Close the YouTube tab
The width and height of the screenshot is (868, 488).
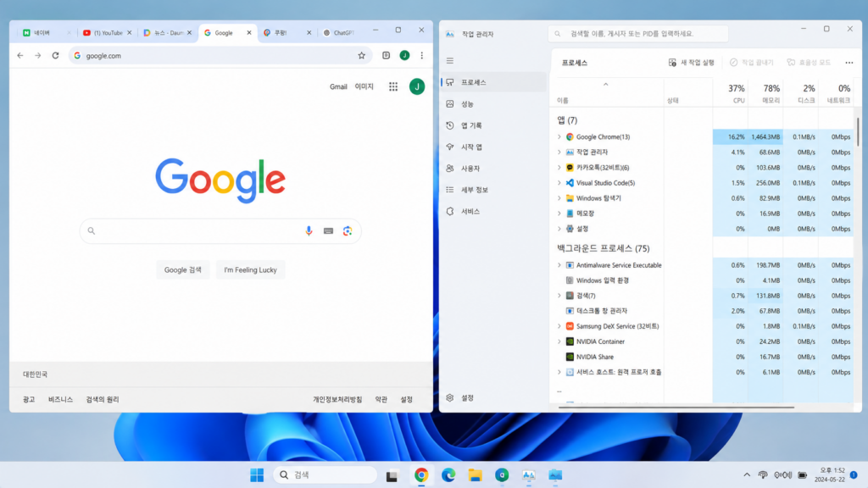tap(130, 33)
